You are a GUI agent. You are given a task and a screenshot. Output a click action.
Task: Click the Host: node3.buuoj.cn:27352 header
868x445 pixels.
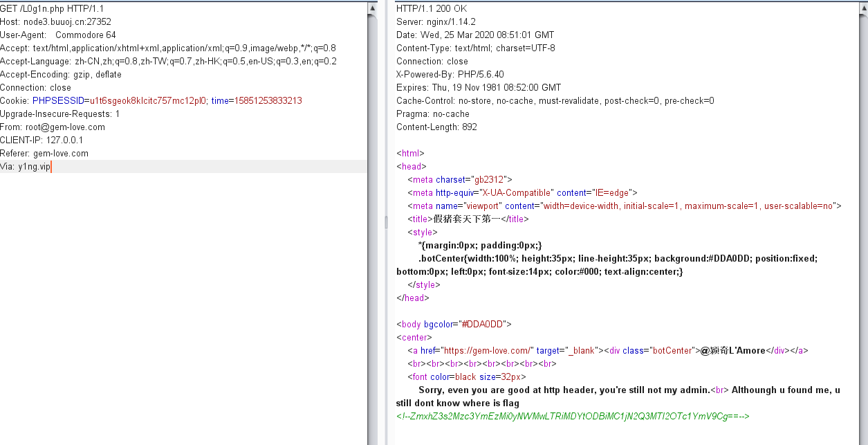[55, 22]
